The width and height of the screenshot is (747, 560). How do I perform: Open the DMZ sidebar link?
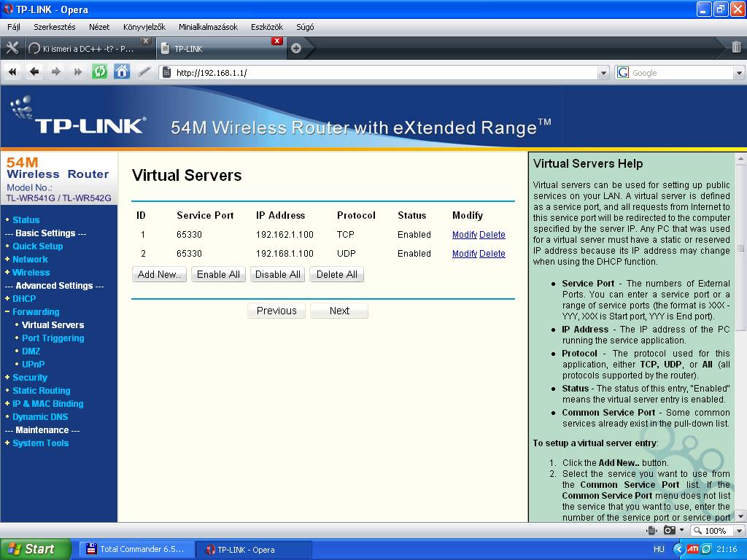pyautogui.click(x=31, y=351)
